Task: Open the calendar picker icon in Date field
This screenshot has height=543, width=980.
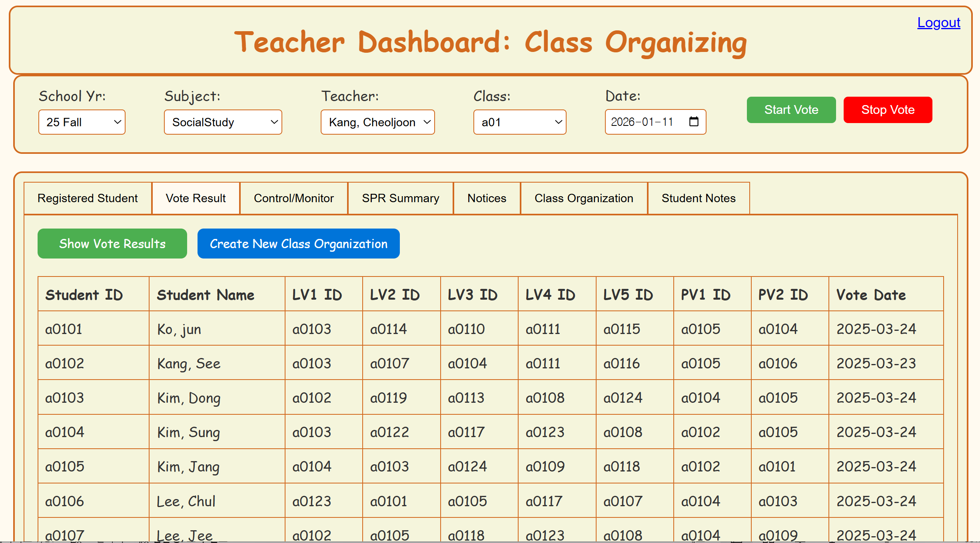Action: tap(694, 121)
